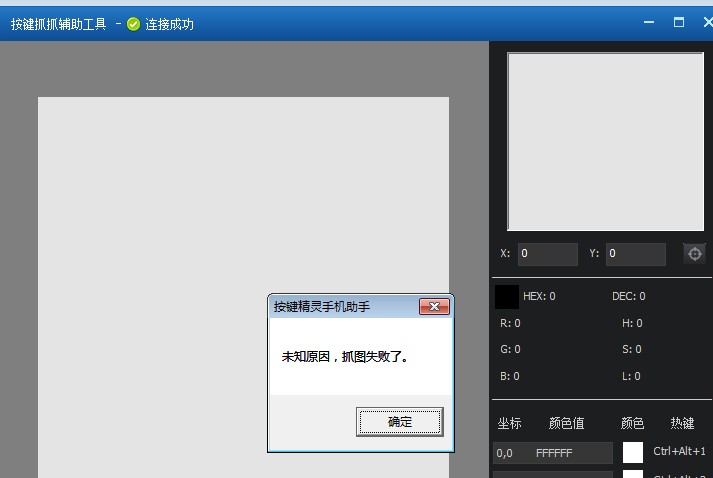Click the green connection success check icon
The image size is (713, 478).
click(x=133, y=24)
